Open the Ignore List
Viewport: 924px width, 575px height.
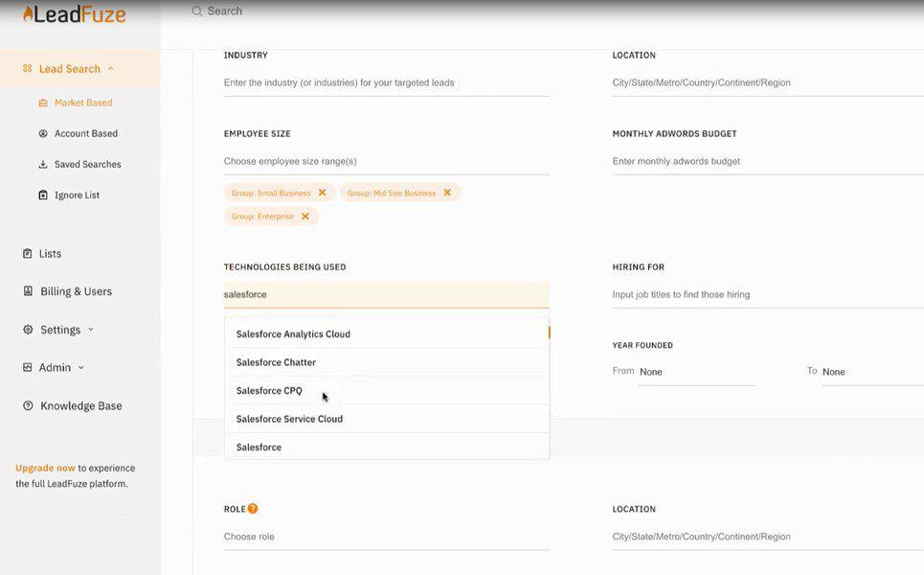tap(78, 195)
